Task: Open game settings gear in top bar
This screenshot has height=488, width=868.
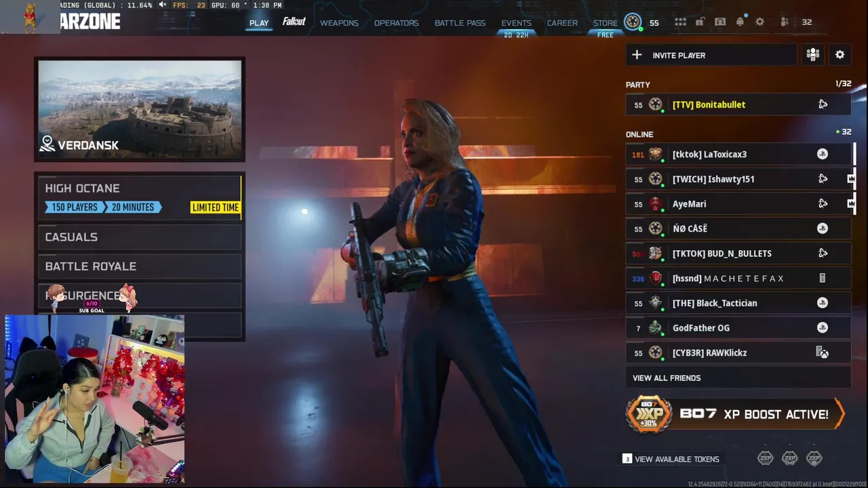Action: pyautogui.click(x=760, y=22)
